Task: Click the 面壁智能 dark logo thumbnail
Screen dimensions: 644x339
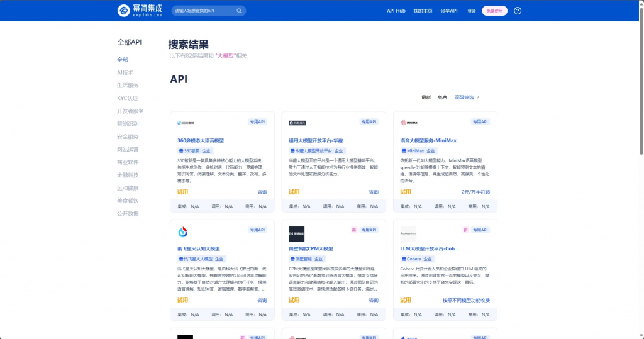Action: tap(297, 234)
